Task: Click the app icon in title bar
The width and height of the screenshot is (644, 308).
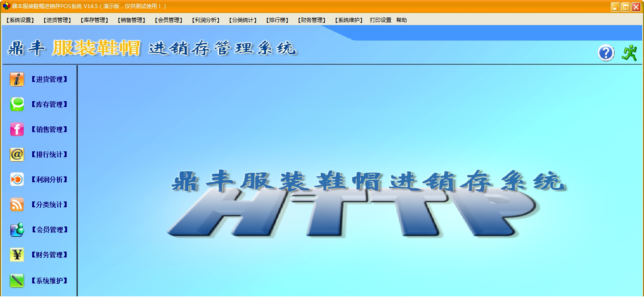Action: 6,6
